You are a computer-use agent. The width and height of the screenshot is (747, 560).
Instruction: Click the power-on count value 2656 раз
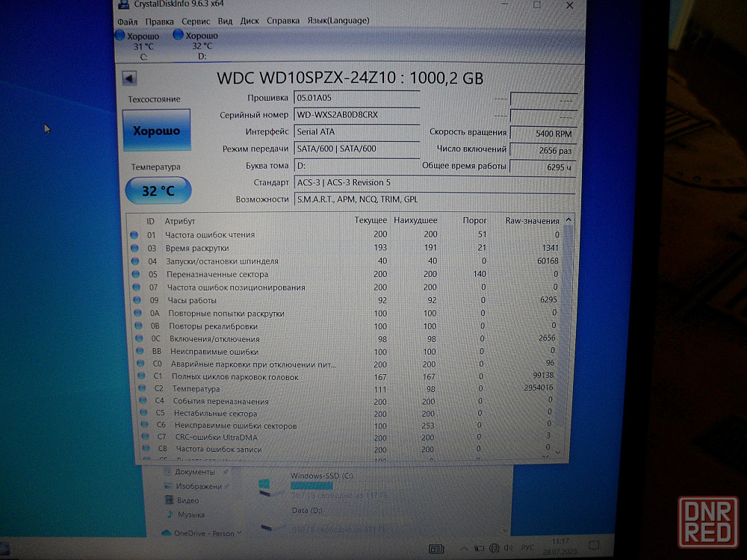(544, 151)
